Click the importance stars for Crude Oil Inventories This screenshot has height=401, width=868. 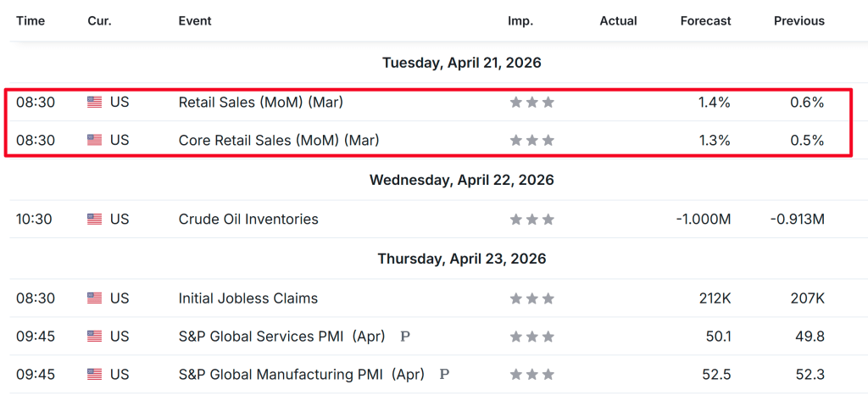pos(531,220)
